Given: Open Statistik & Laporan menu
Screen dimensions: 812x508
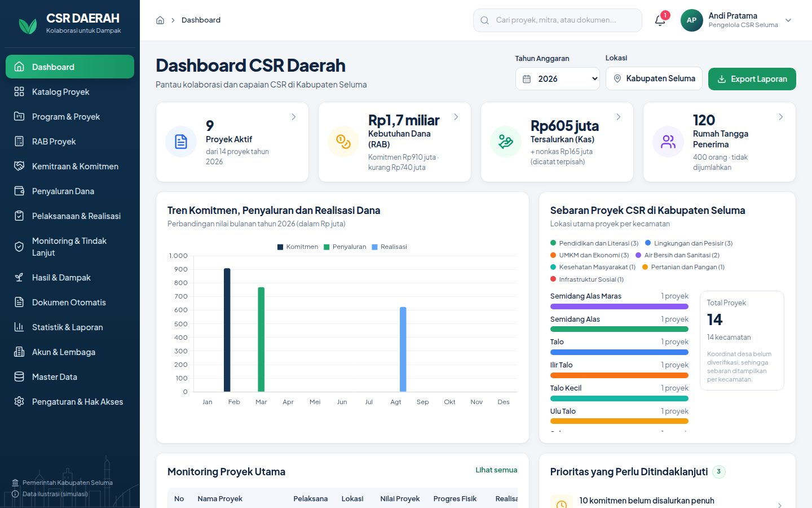Looking at the screenshot, I should point(70,327).
